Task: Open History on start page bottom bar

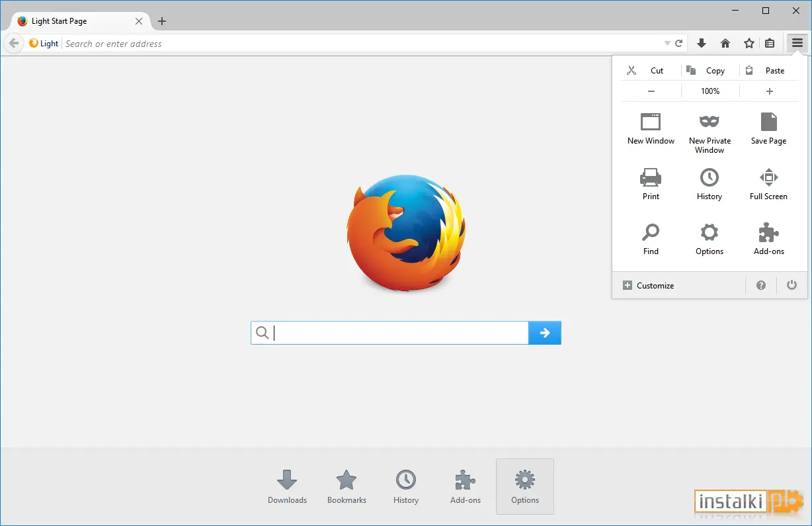Action: (x=406, y=487)
